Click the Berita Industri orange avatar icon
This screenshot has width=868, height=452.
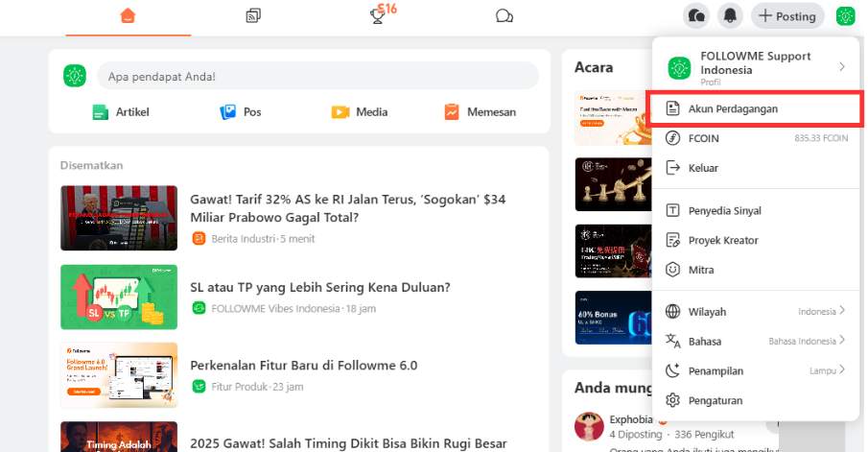(199, 239)
